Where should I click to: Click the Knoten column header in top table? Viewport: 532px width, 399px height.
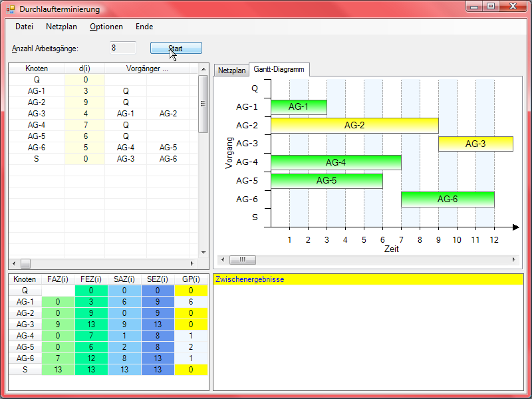coord(37,68)
